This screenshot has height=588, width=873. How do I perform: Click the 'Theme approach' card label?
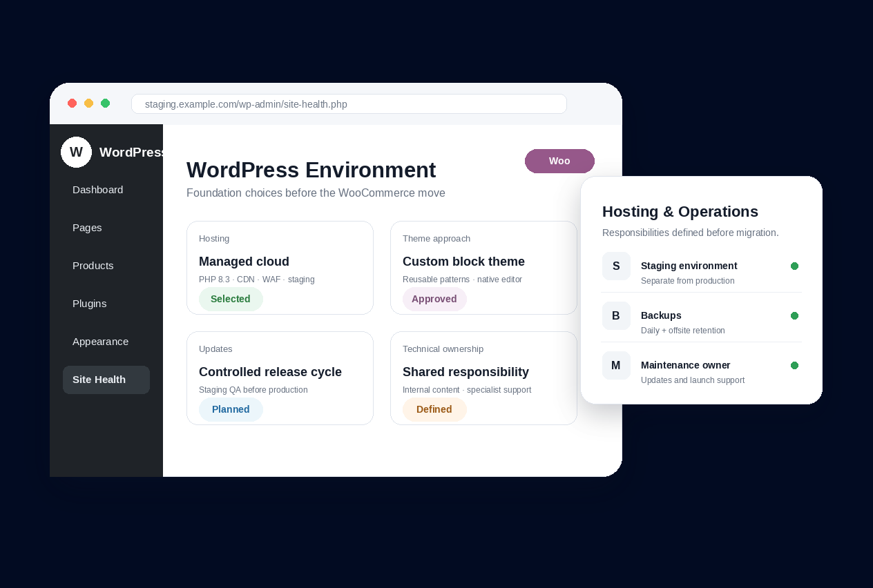[436, 239]
